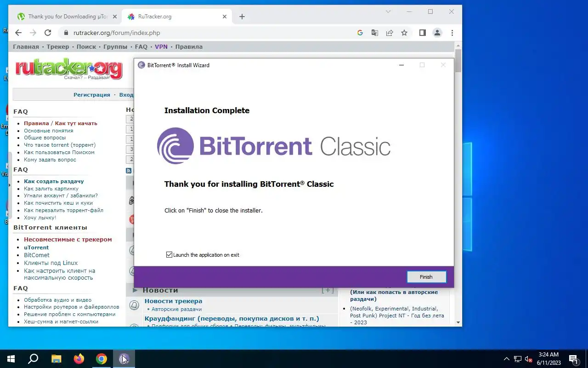The width and height of the screenshot is (588, 368).
Task: Click Neofolk Project NT topic link
Action: click(x=397, y=316)
